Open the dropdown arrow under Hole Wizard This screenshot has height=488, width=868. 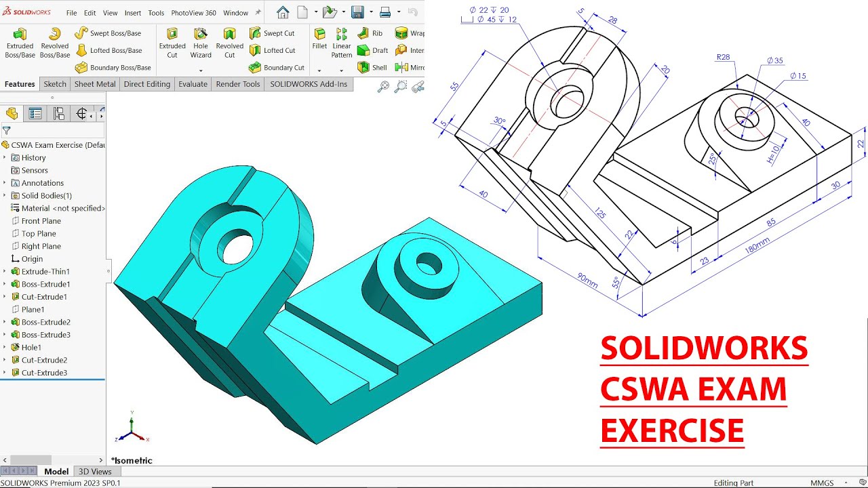(201, 70)
